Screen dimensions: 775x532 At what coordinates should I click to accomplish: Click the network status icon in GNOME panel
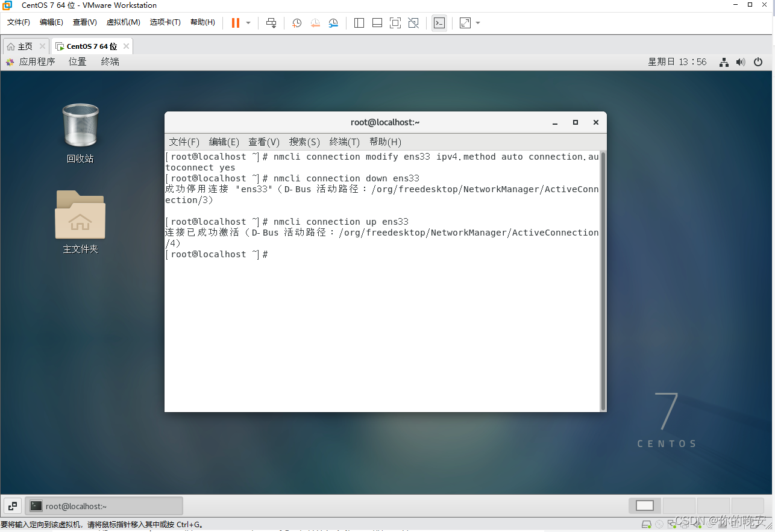pyautogui.click(x=724, y=62)
